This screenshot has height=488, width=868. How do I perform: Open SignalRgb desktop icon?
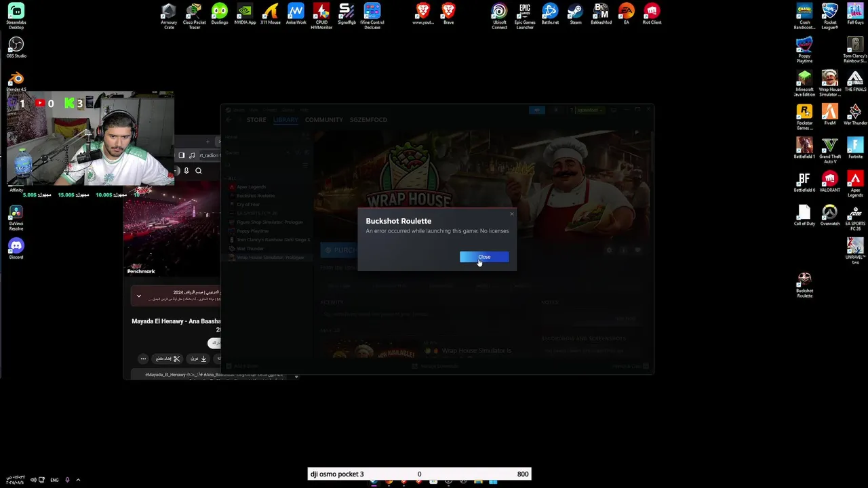[x=347, y=14]
